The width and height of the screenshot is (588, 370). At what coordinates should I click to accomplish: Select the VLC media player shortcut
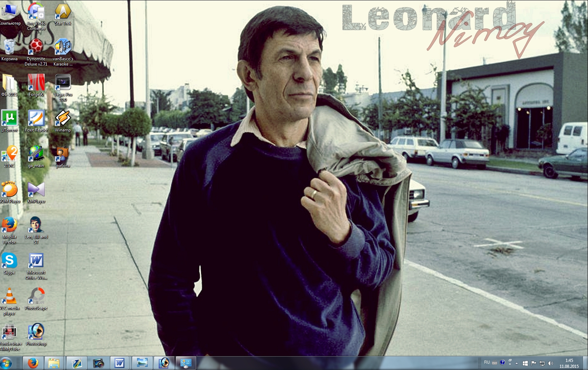tap(10, 302)
